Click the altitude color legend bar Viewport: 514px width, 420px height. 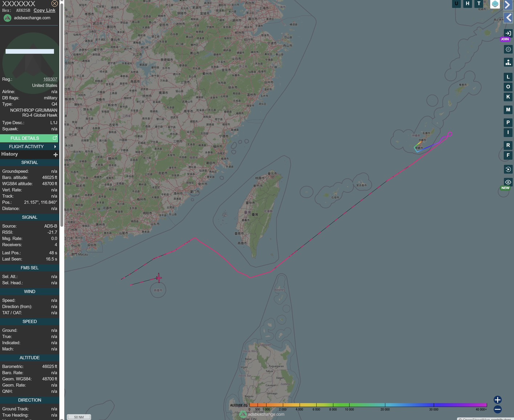point(368,405)
